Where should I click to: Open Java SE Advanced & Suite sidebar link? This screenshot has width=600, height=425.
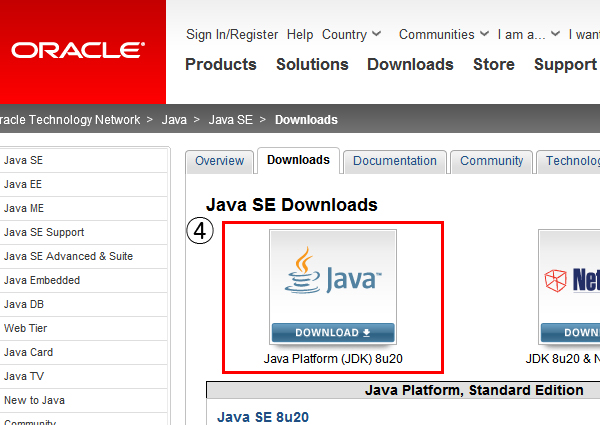pos(83,256)
